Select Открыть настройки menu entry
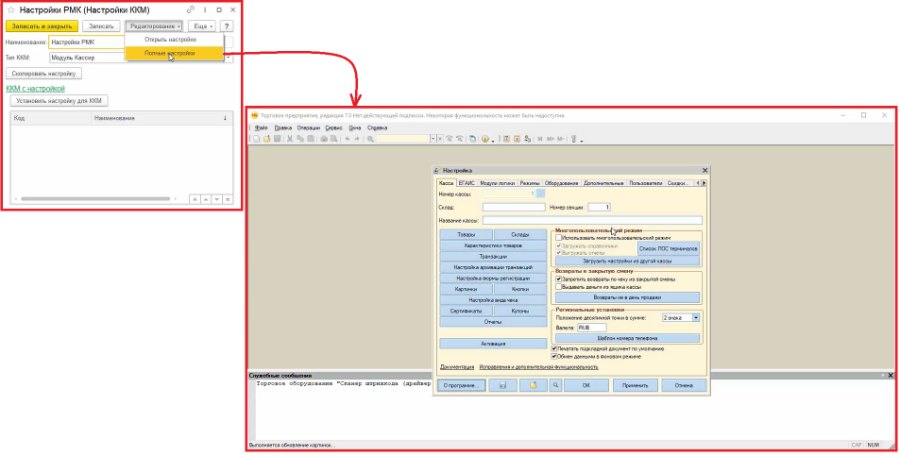The image size is (900, 456). pyautogui.click(x=170, y=40)
